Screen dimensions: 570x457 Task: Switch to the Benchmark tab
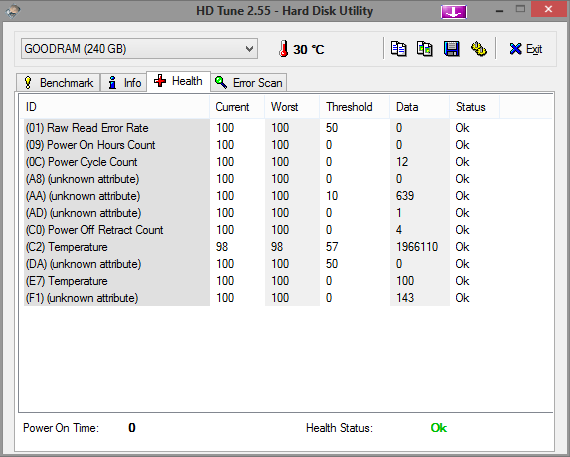coord(58,83)
